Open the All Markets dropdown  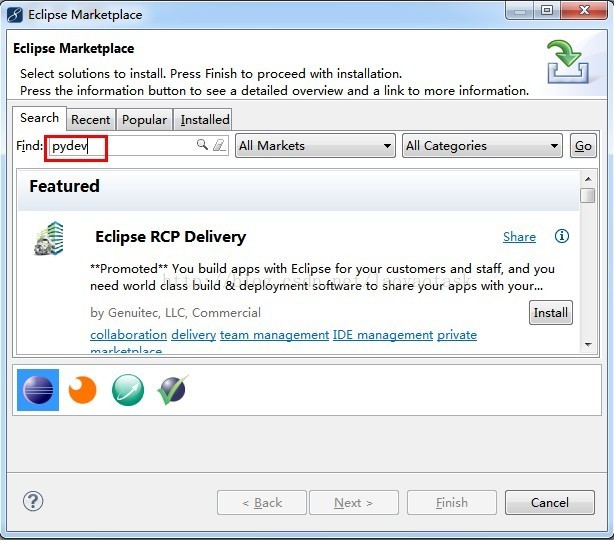pos(315,146)
